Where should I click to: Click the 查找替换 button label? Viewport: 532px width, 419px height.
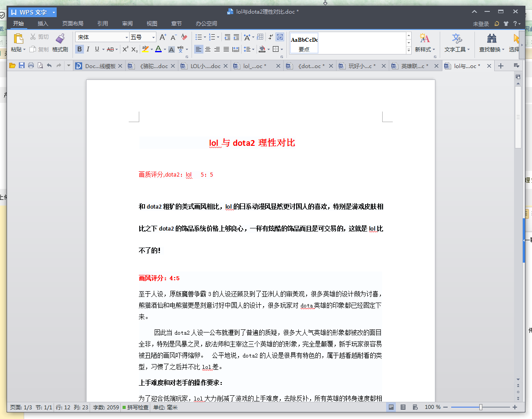490,50
